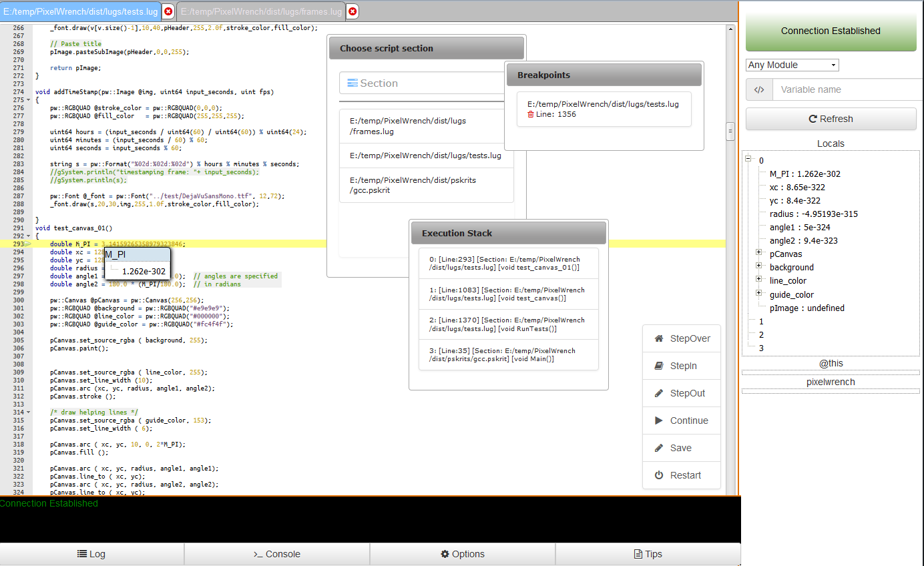Expand the guide_color tree node
The height and width of the screenshot is (566, 924).
(759, 294)
